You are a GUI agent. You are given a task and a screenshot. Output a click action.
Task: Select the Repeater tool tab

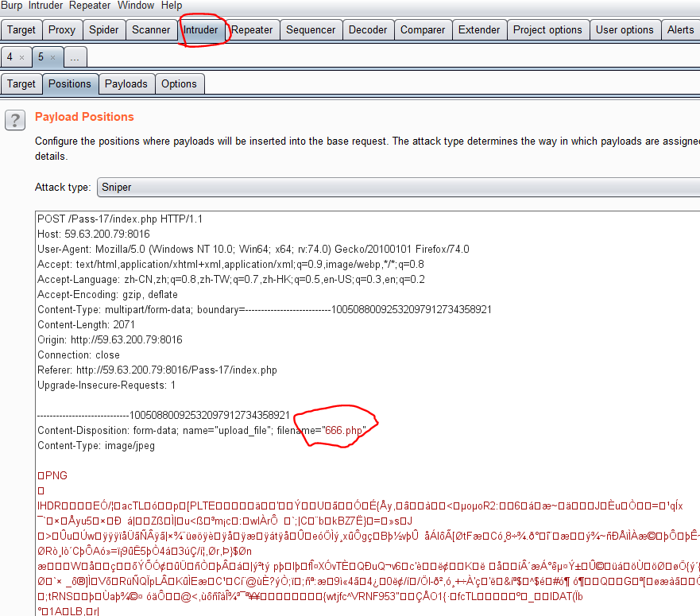252,30
